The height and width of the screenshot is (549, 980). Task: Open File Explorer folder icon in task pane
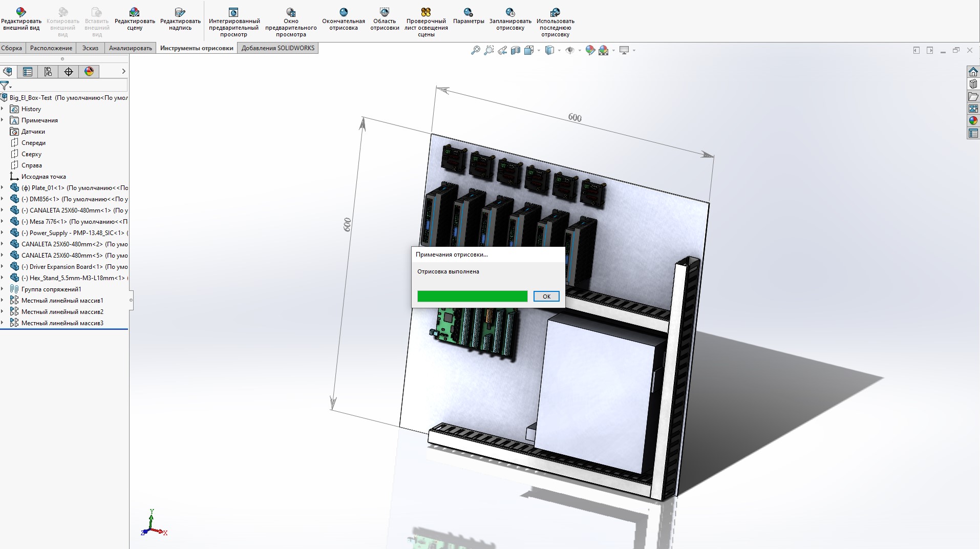(x=973, y=96)
